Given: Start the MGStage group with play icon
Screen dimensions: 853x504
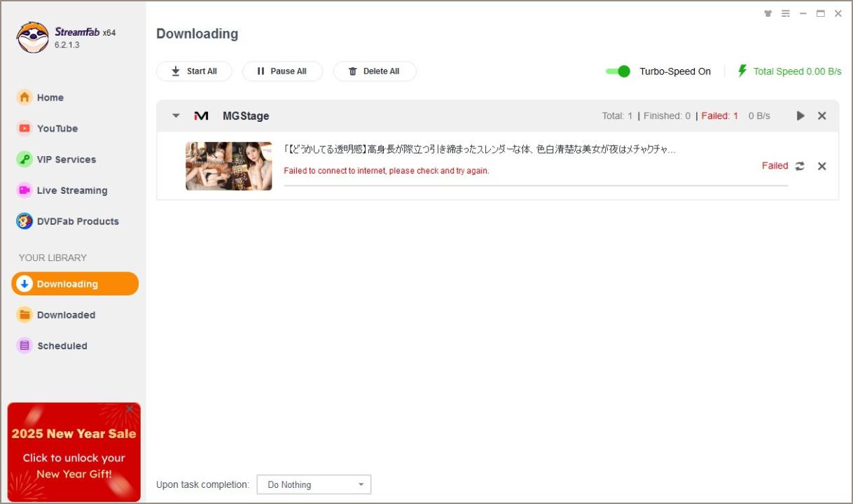Looking at the screenshot, I should coord(800,115).
